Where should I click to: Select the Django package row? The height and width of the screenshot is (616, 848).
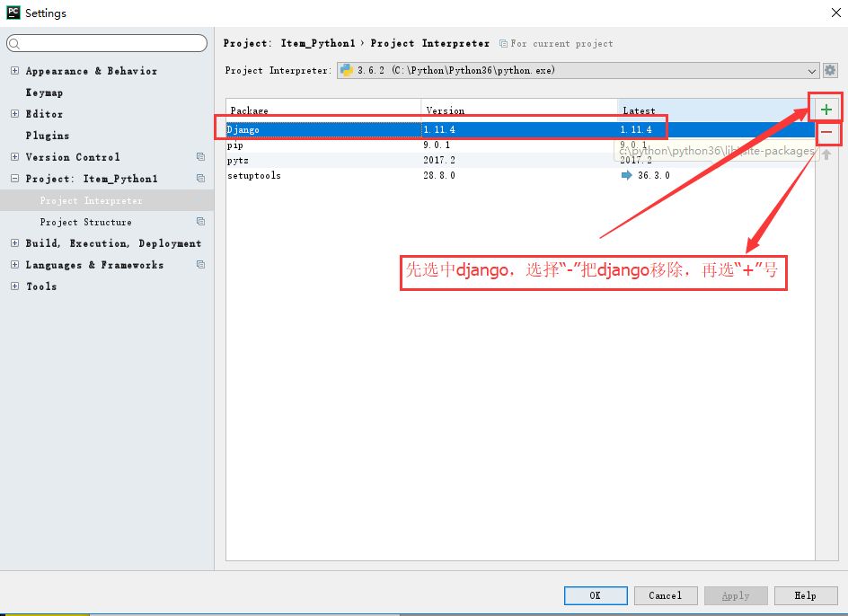point(520,130)
